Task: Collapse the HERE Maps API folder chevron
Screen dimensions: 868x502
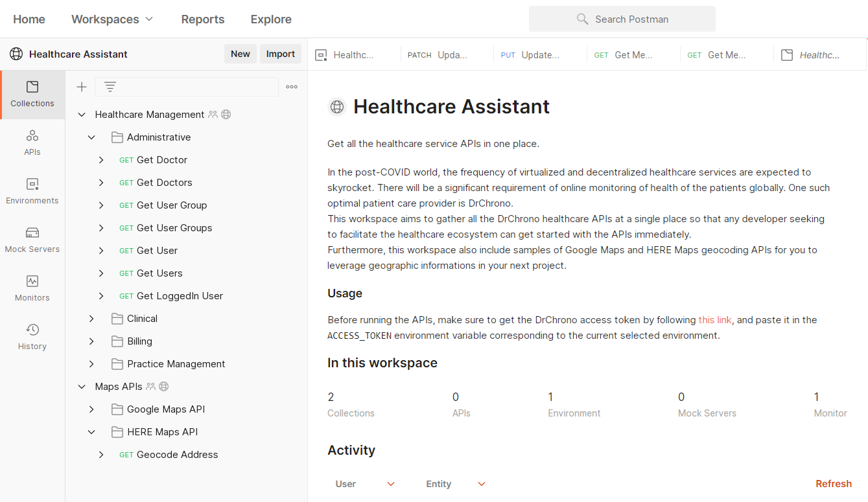Action: (91, 432)
